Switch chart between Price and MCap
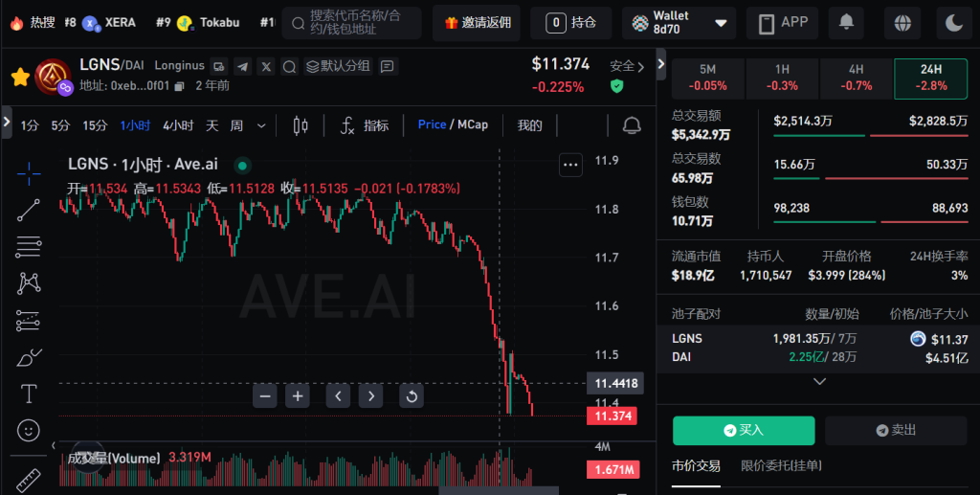This screenshot has height=495, width=980. (453, 124)
